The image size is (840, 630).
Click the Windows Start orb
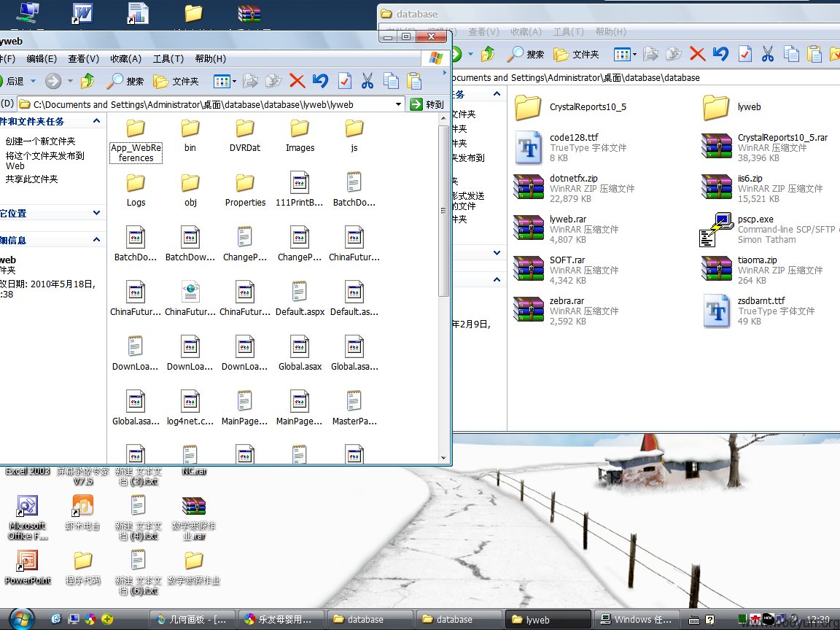pyautogui.click(x=22, y=619)
